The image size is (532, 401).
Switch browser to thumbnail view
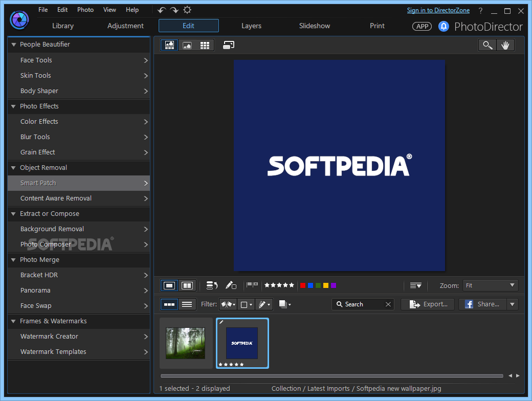pos(169,304)
